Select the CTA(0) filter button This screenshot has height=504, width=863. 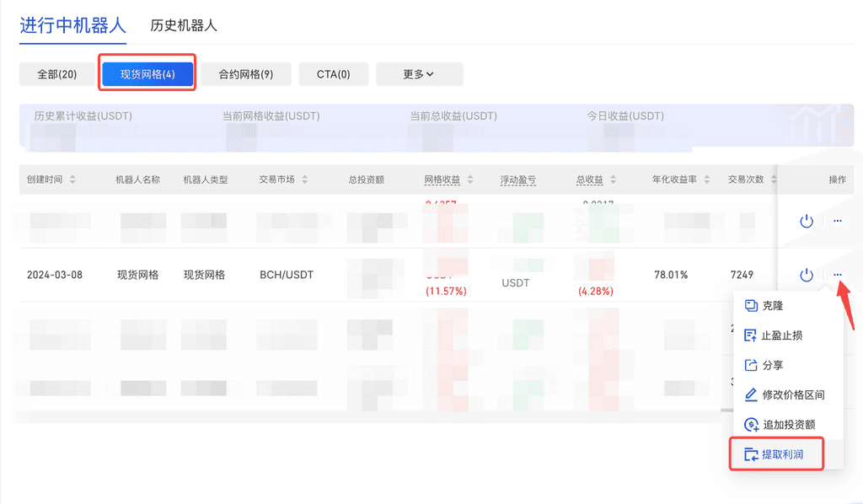point(333,74)
